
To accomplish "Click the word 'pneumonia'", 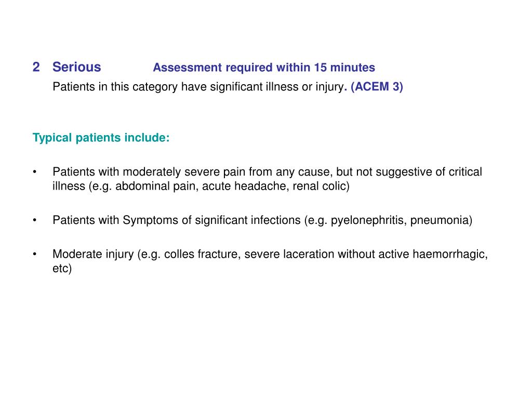I will click(x=440, y=220).
